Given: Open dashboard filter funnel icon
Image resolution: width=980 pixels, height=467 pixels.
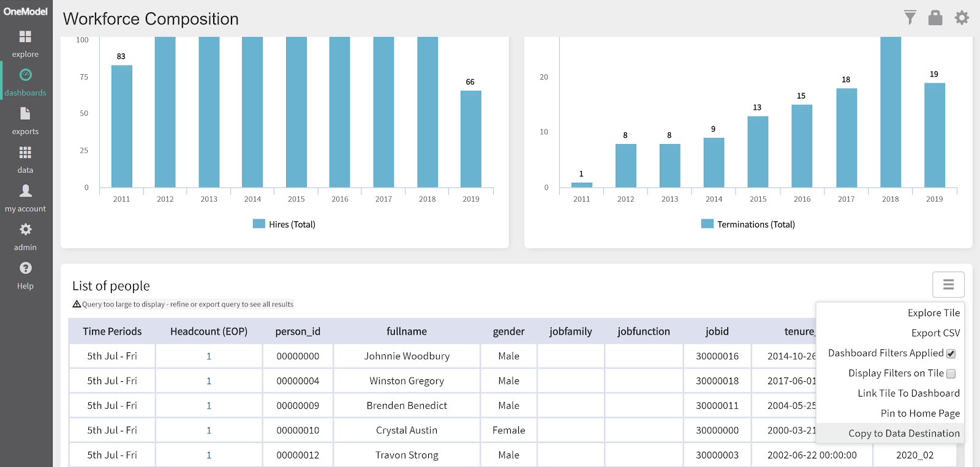Looking at the screenshot, I should (x=910, y=18).
